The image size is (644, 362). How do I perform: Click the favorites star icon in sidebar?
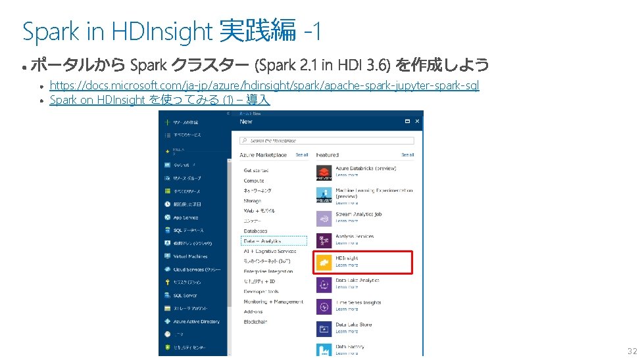pyautogui.click(x=167, y=151)
